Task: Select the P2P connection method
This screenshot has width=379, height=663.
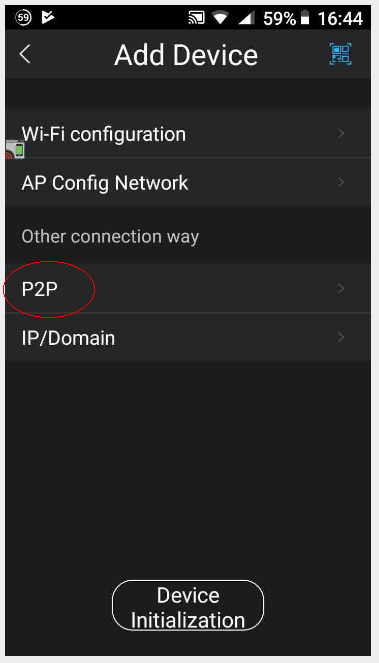Action: click(x=188, y=288)
